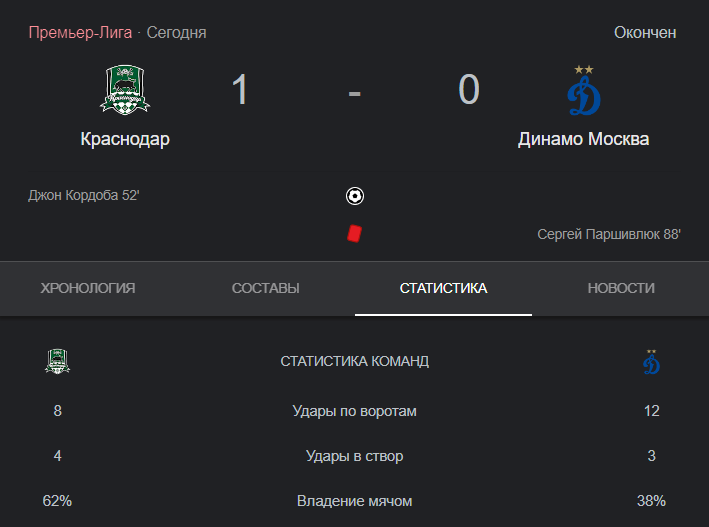Click the large Krasnodar club crest
The image size is (709, 527).
click(x=125, y=90)
